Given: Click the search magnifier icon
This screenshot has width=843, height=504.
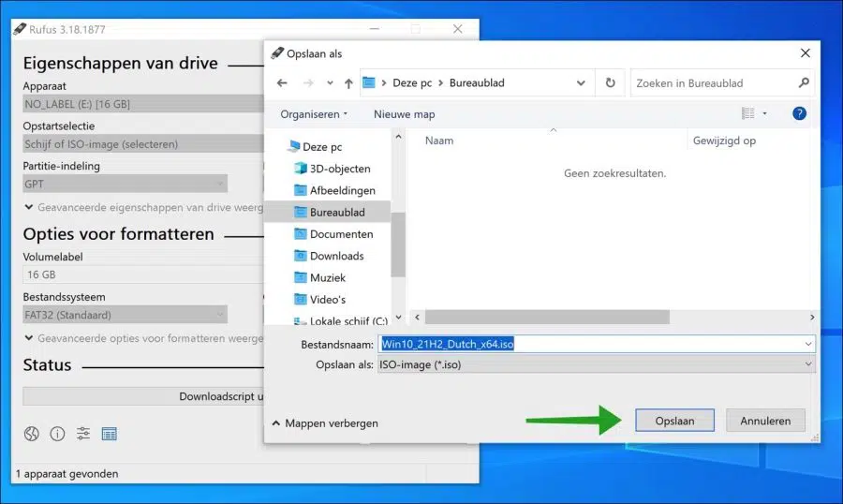Looking at the screenshot, I should [x=804, y=82].
